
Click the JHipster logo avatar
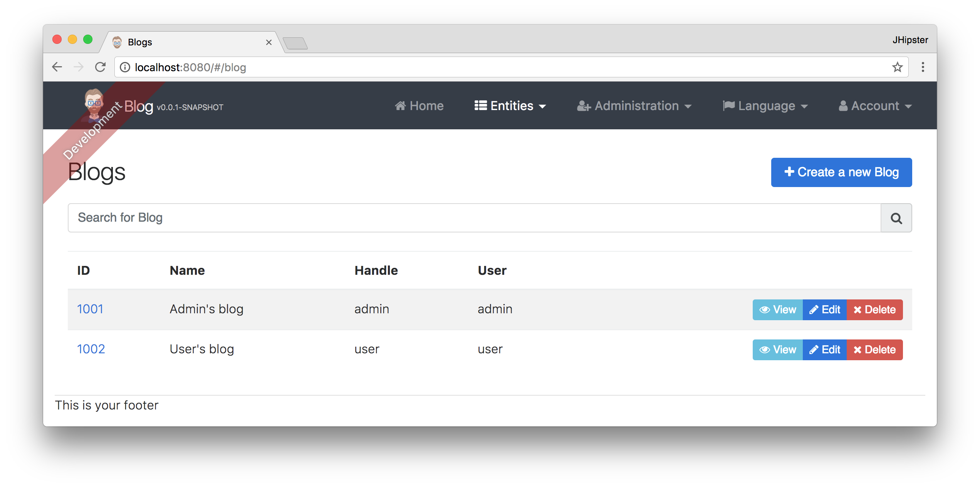(94, 102)
